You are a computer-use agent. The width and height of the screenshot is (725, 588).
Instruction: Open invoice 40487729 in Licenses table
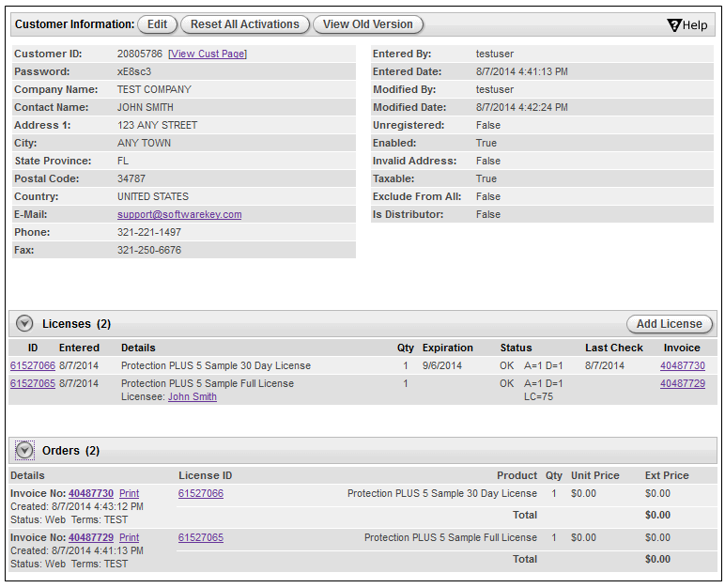click(x=682, y=384)
